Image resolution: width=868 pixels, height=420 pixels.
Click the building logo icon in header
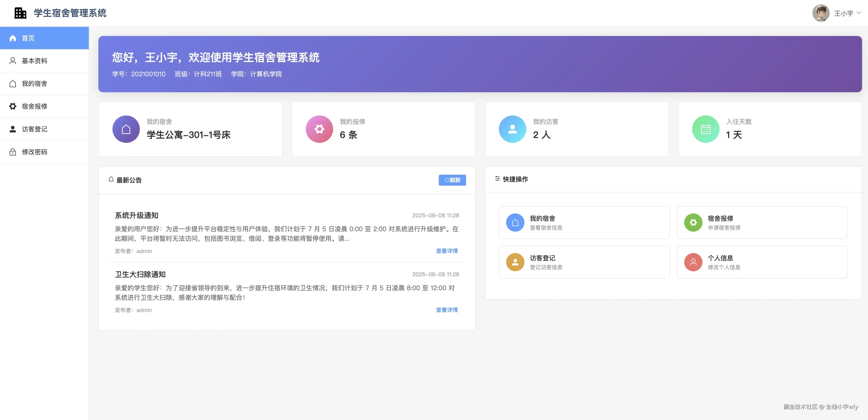tap(20, 13)
